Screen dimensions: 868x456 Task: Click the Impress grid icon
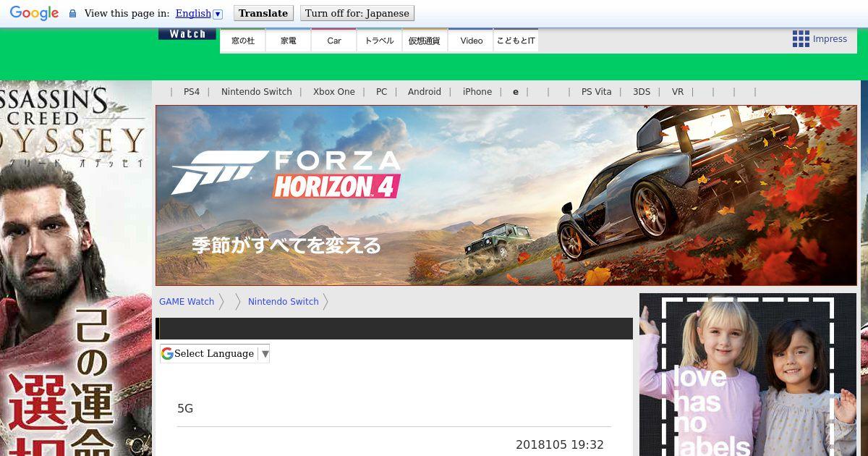(x=801, y=39)
